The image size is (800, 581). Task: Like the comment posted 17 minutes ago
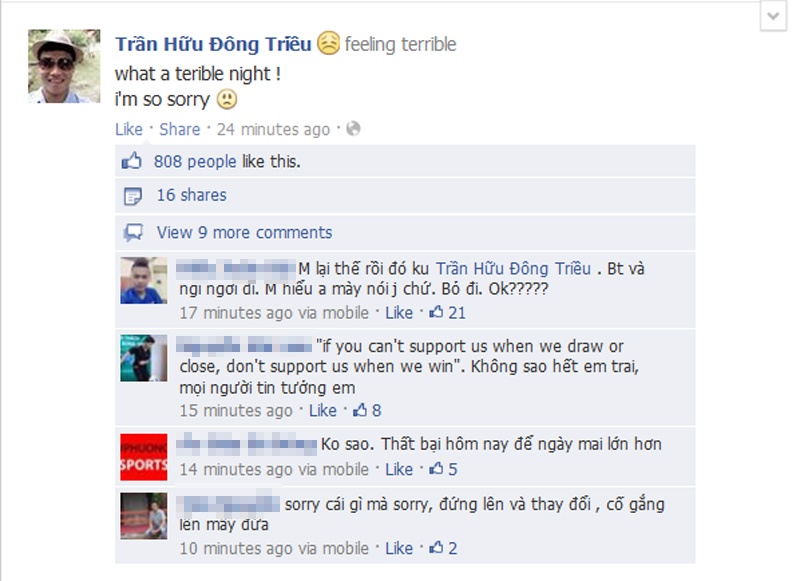pos(399,313)
